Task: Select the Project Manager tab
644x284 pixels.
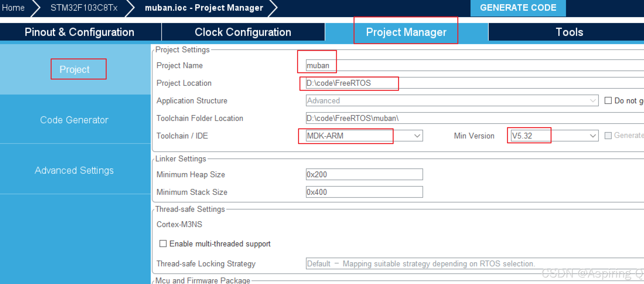Action: click(406, 32)
